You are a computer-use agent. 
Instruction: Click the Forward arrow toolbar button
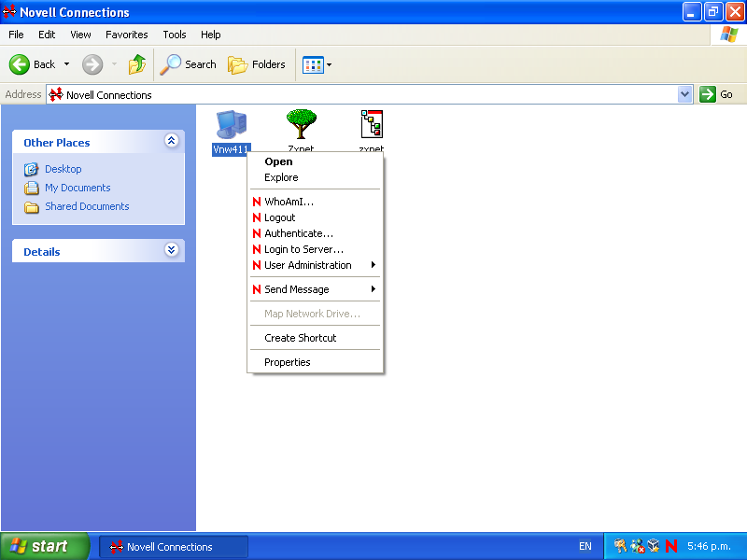[x=92, y=64]
